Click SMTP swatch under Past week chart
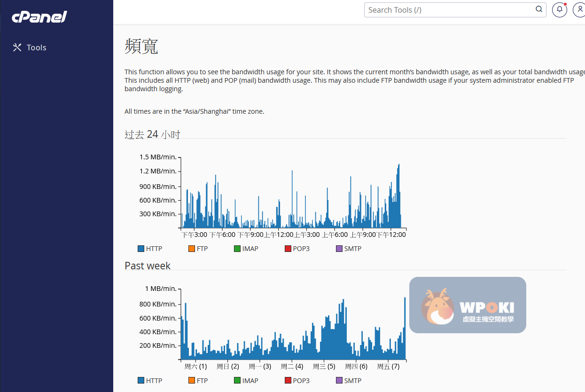This screenshot has height=392, width=585. [339, 381]
